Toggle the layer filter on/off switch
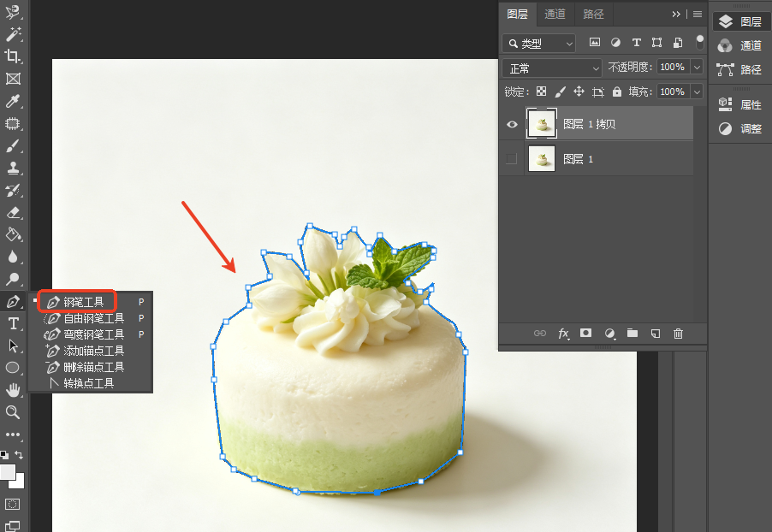The image size is (772, 532). point(699,42)
